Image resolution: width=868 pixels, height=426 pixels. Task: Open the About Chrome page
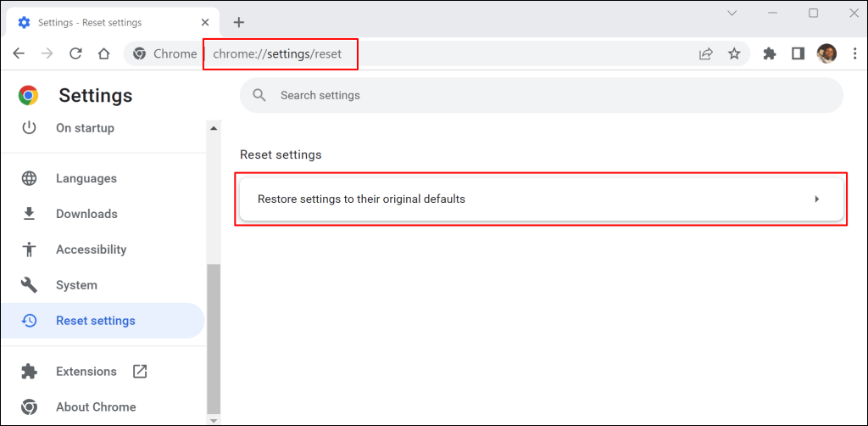tap(95, 407)
